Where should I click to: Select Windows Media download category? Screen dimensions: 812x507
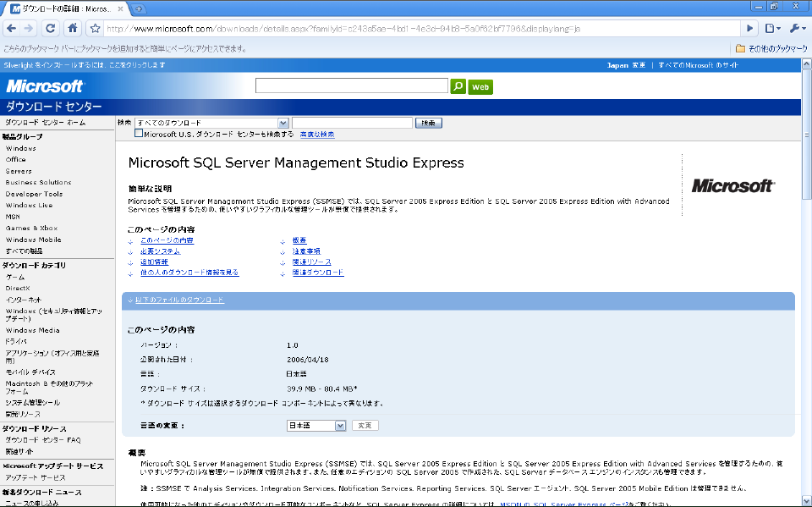33,330
